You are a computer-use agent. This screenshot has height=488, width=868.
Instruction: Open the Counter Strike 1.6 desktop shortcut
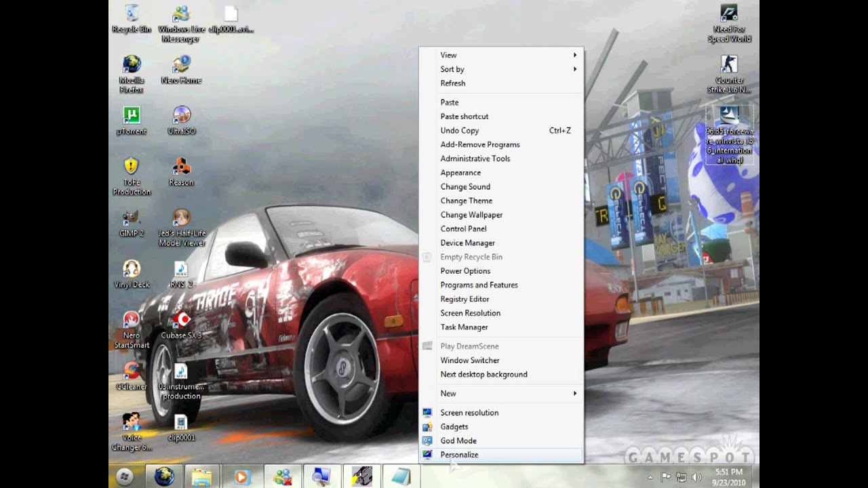click(729, 75)
